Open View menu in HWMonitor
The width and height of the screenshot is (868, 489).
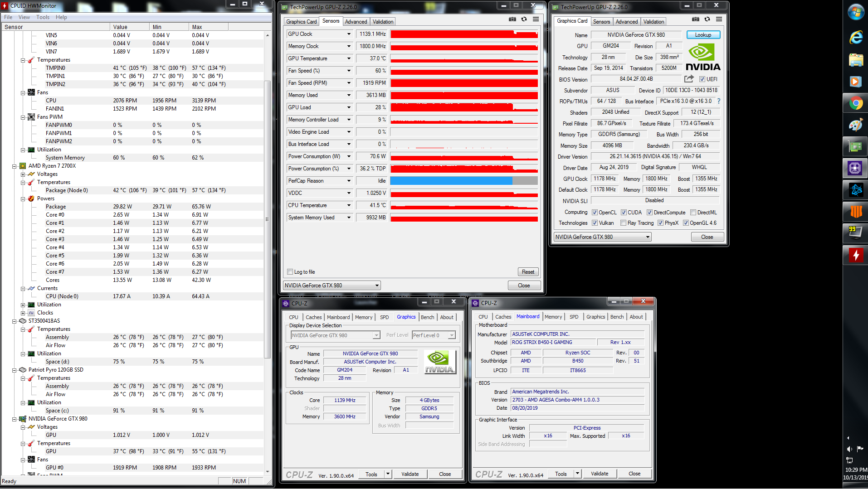[x=24, y=17]
